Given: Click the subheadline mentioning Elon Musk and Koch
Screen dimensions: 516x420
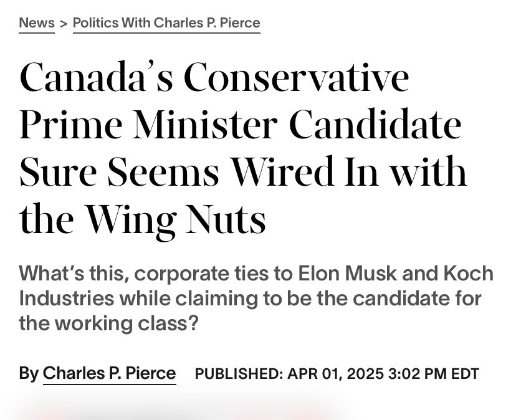Looking at the screenshot, I should [x=256, y=298].
